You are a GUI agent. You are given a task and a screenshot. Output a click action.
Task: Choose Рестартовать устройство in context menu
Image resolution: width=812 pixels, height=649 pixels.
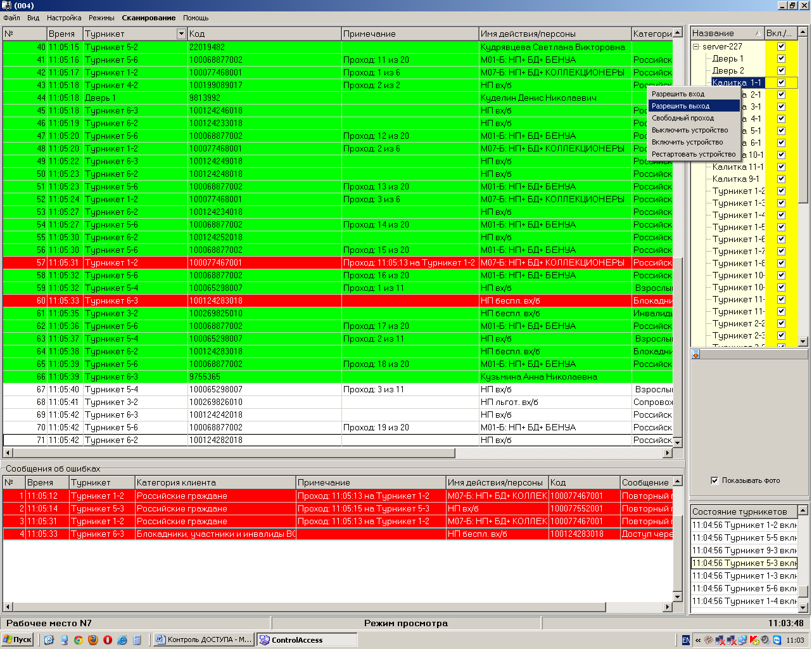coord(694,154)
